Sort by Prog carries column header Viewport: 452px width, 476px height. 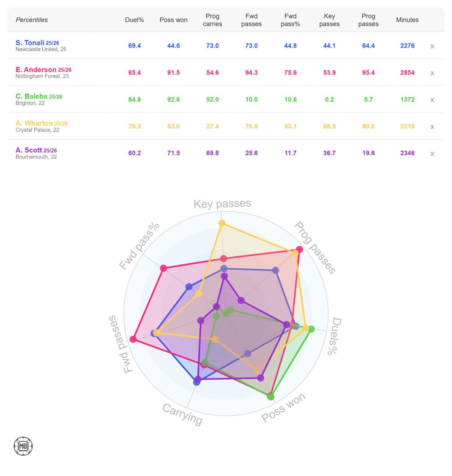pyautogui.click(x=213, y=20)
